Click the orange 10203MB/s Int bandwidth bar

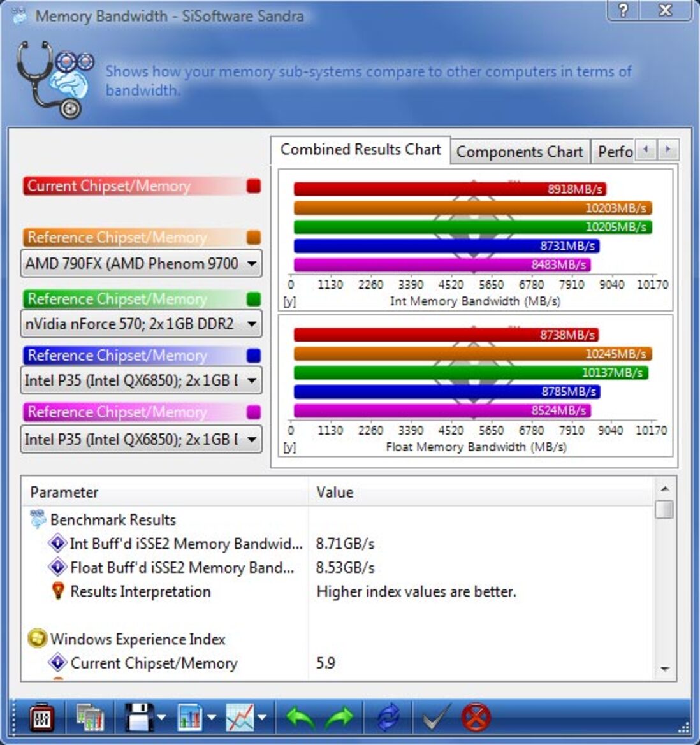click(473, 208)
